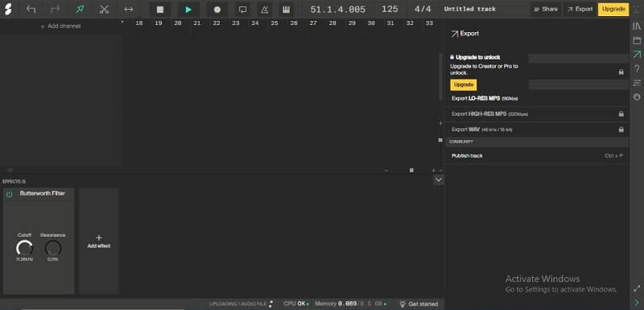This screenshot has width=644, height=310.
Task: Click Memory usage status indicator
Action: pyautogui.click(x=350, y=304)
